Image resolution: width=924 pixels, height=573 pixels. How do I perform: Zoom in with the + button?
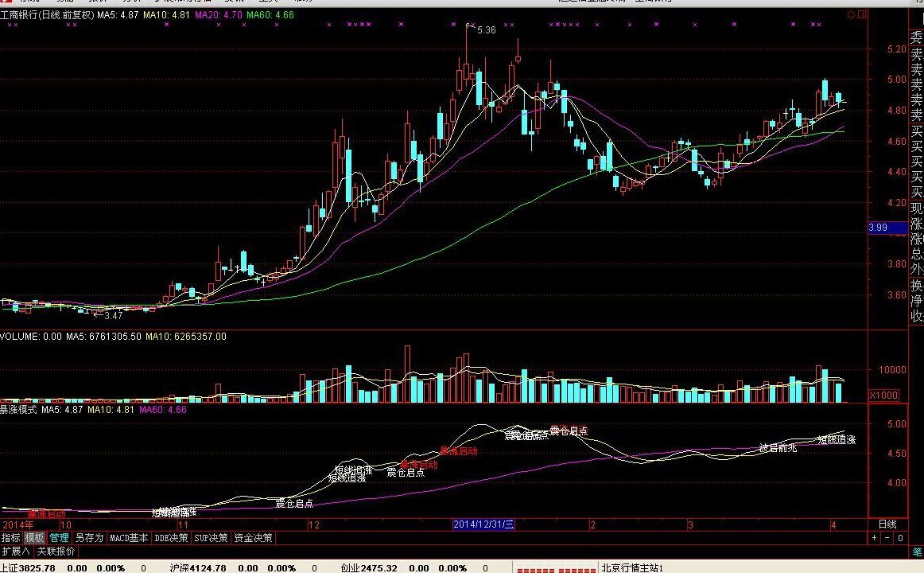(875, 538)
